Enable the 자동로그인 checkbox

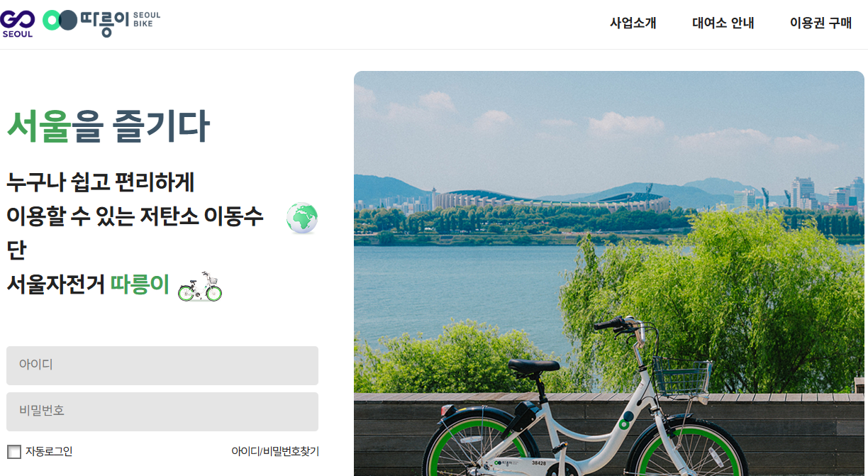14,452
